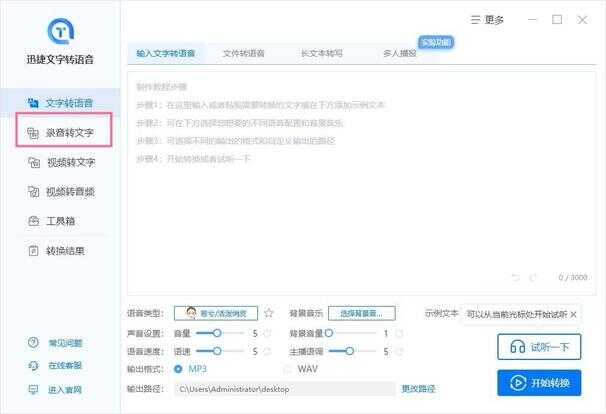
Task: Reset the 音量 value with its icon
Action: [267, 333]
